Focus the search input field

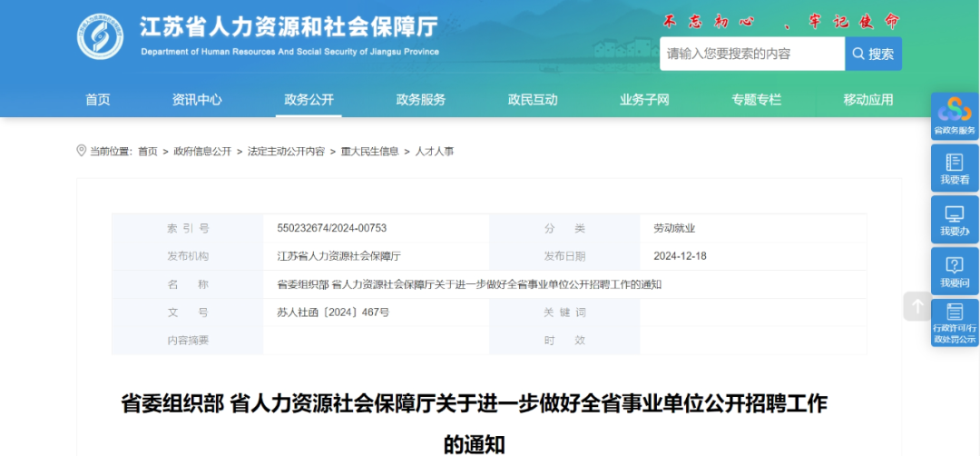click(751, 54)
